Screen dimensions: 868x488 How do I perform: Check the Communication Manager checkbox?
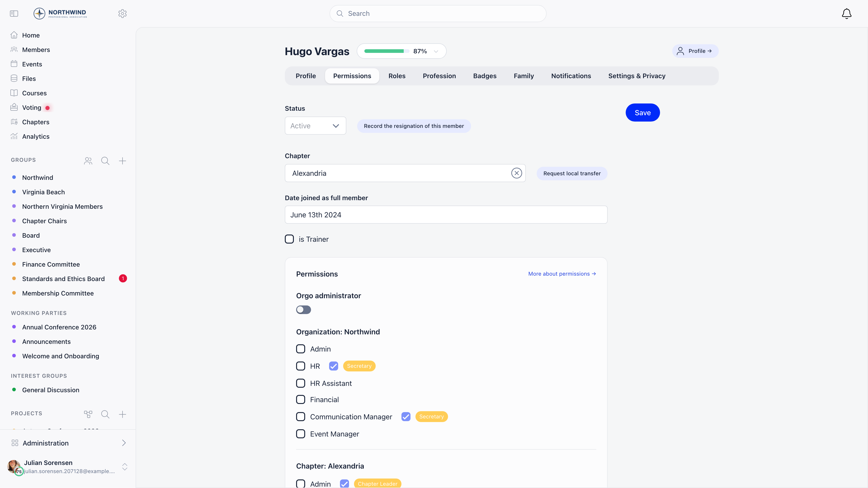coord(301,417)
